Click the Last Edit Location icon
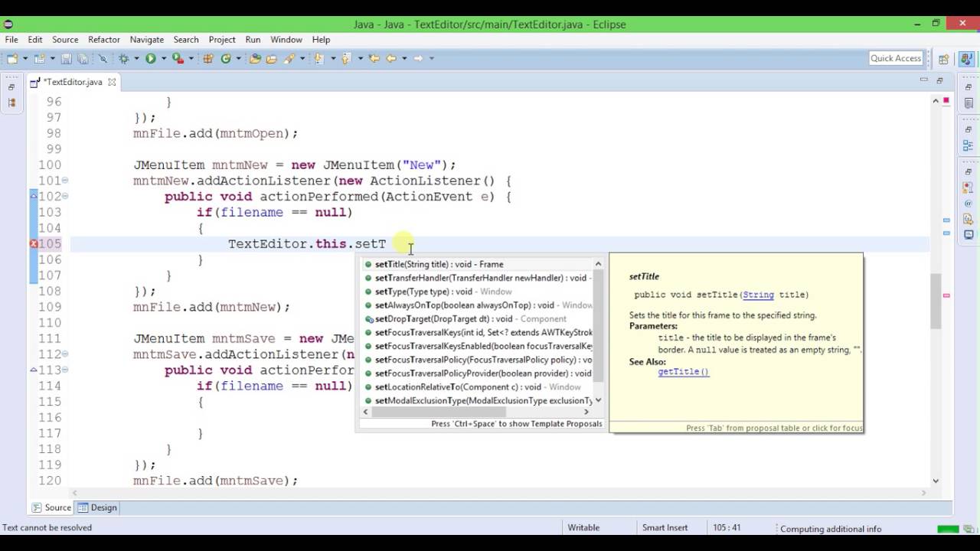 (374, 58)
